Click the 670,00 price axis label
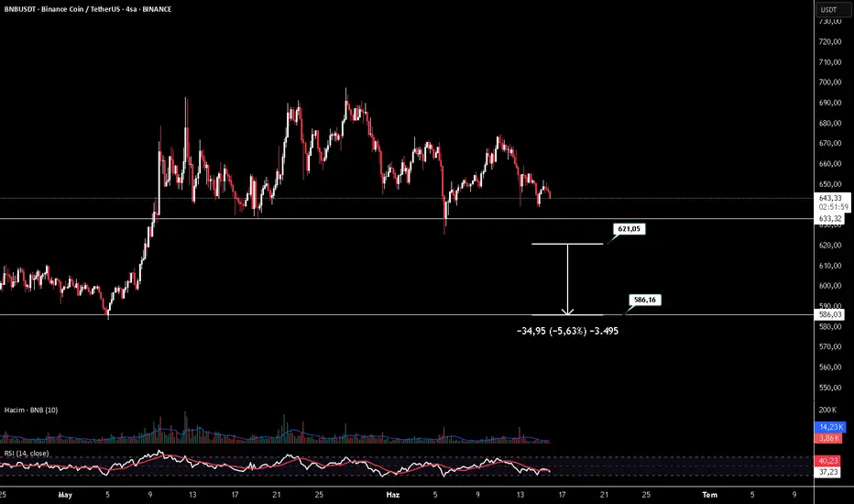The height and width of the screenshot is (504, 854). pos(830,143)
